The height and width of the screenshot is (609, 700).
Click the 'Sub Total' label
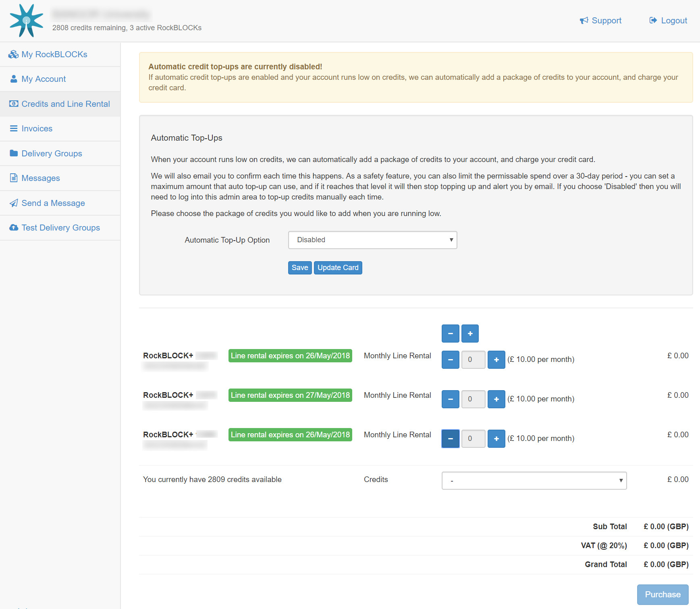click(x=610, y=526)
